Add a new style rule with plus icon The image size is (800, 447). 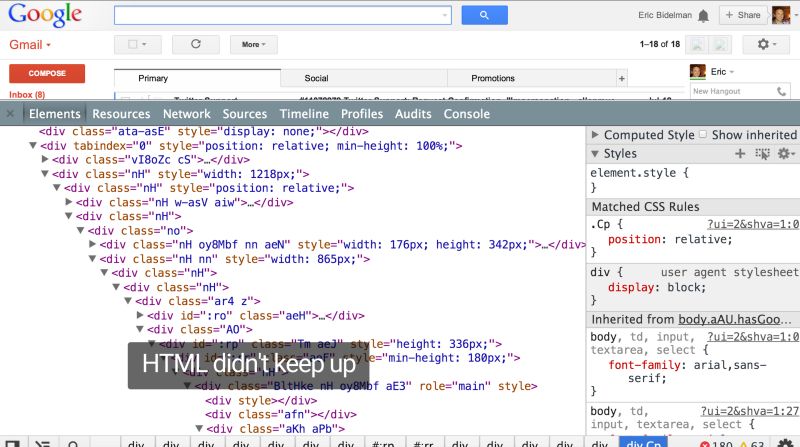click(740, 154)
